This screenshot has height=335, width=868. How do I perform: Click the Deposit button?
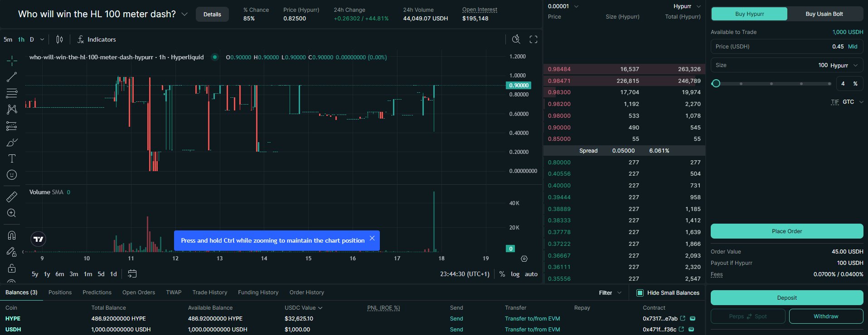(x=787, y=298)
